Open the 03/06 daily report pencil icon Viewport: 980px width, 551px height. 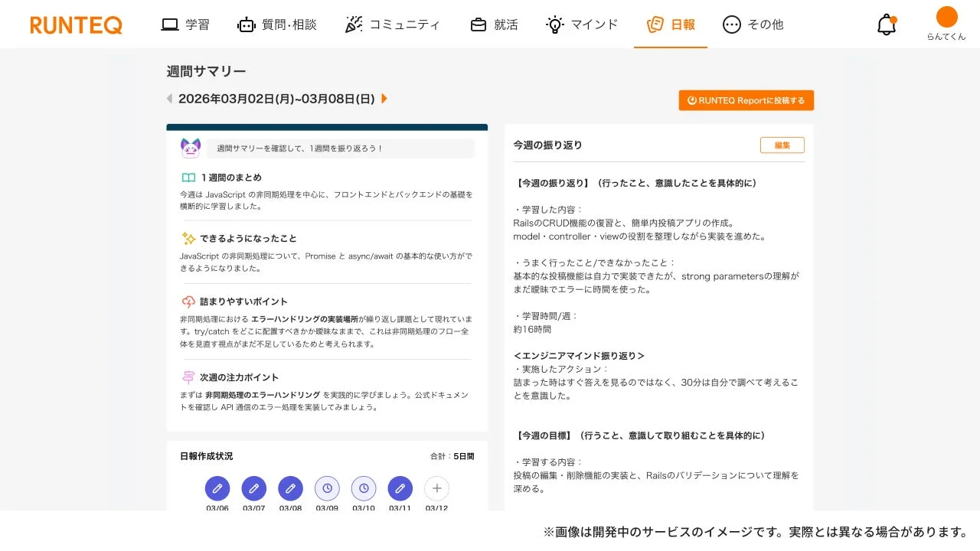(x=217, y=488)
